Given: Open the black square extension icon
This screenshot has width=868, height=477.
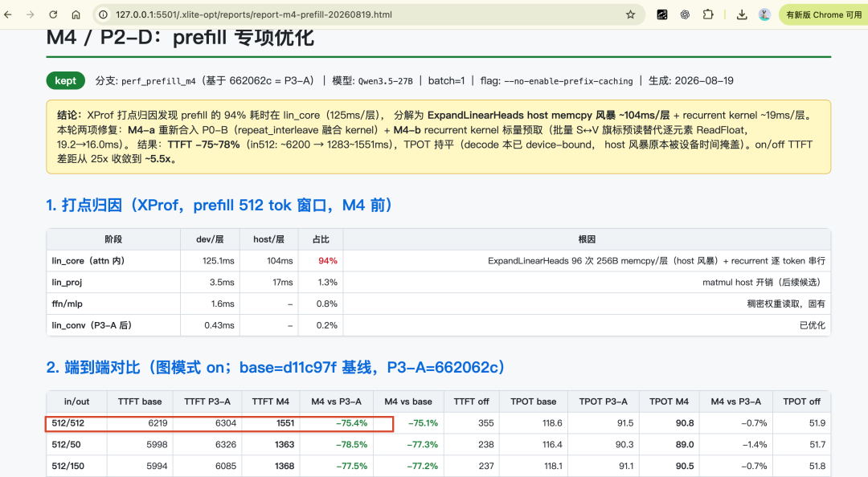Looking at the screenshot, I should point(662,15).
